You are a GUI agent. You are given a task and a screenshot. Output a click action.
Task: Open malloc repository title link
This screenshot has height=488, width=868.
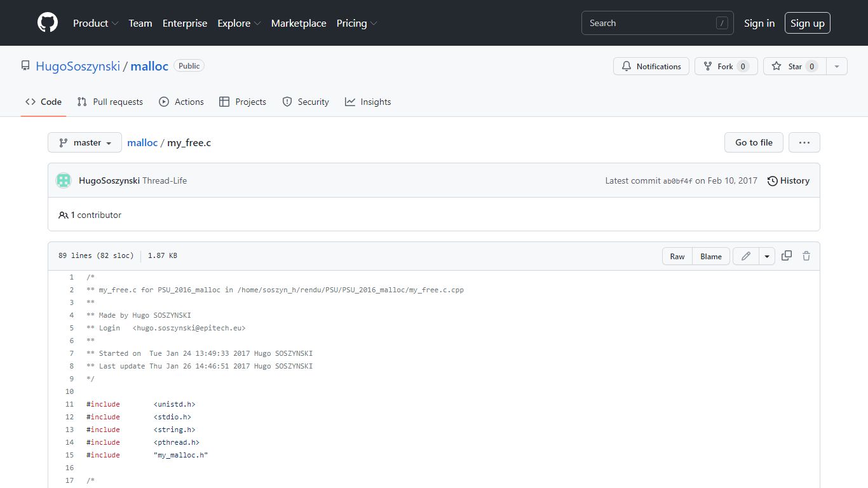tap(149, 66)
